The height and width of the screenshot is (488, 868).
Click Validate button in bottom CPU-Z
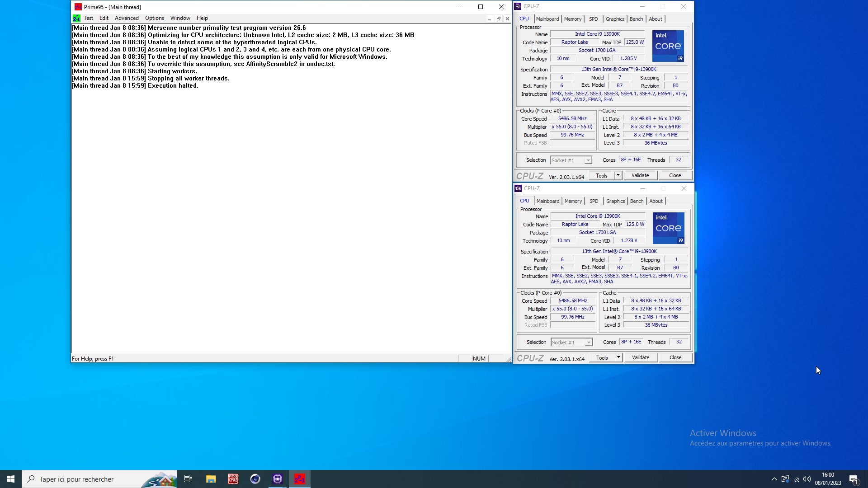(641, 357)
